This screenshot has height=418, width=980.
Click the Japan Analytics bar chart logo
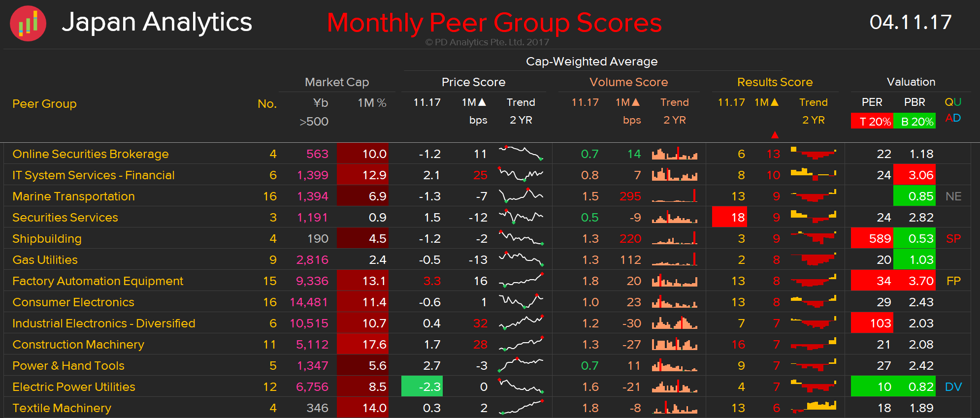tap(28, 23)
